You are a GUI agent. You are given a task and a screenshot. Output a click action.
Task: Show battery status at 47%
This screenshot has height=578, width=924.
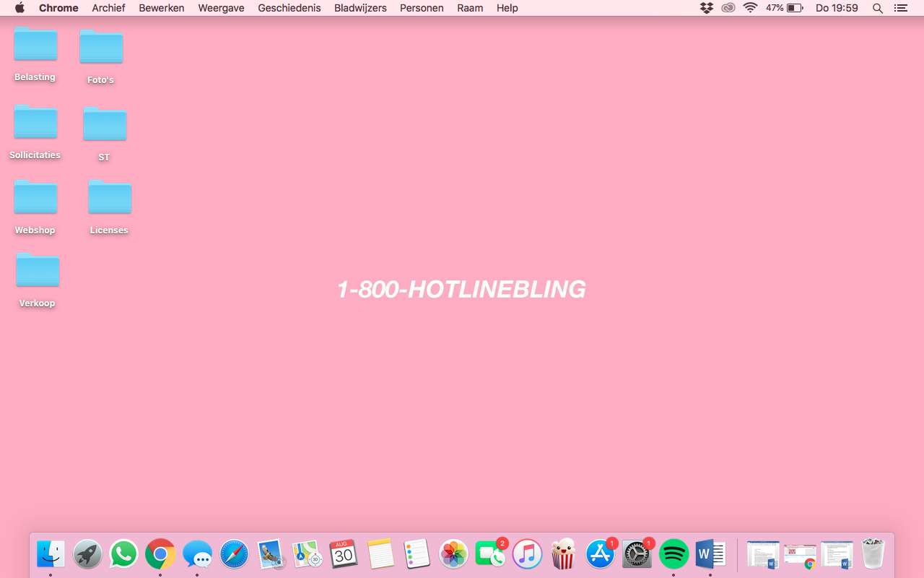point(785,8)
